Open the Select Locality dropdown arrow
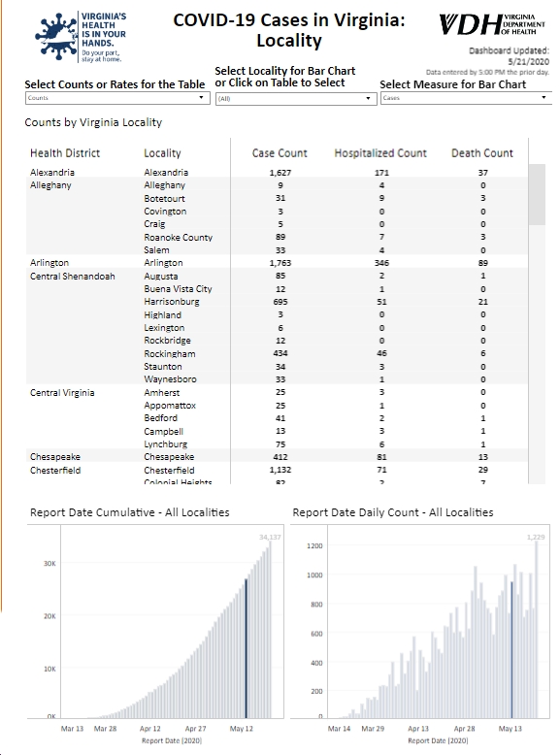 369,98
